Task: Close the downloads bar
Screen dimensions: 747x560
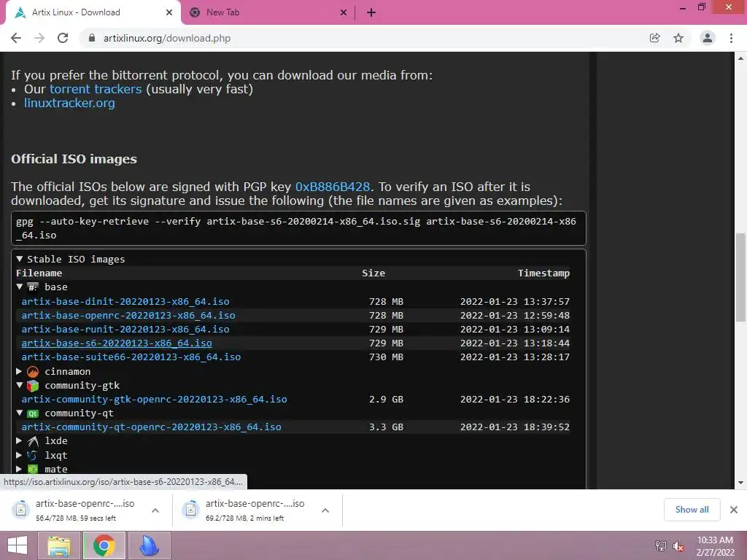Action: click(734, 510)
